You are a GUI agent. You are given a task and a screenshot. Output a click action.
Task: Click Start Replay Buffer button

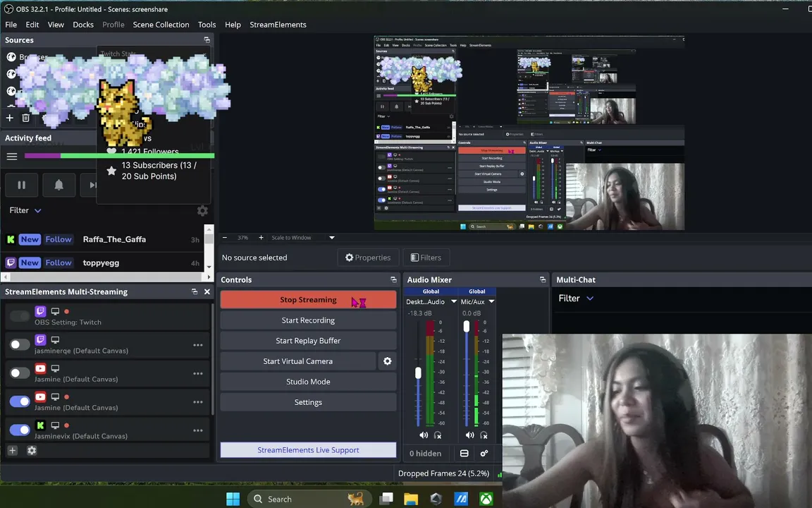(308, 341)
